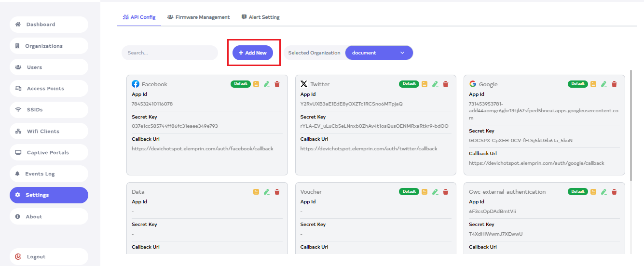The image size is (644, 266).
Task: Edit the Data card with pencil icon
Action: [x=266, y=192]
